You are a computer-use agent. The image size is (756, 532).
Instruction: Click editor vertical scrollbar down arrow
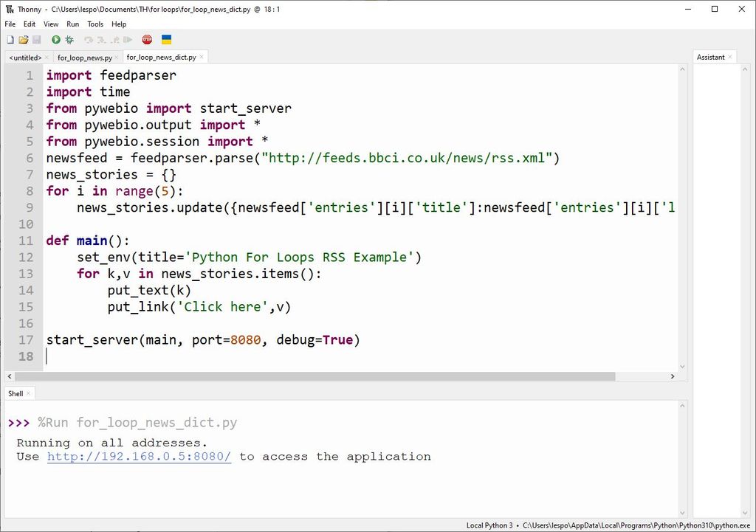click(x=682, y=367)
